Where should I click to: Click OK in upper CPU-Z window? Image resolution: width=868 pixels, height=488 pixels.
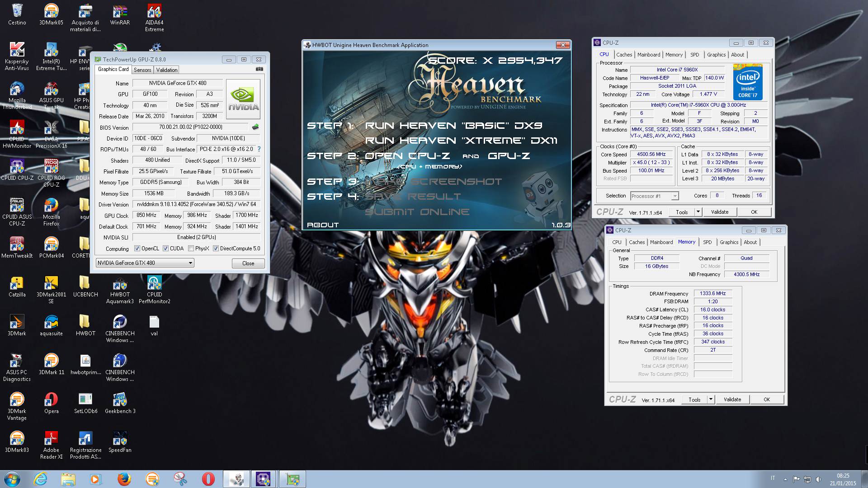[754, 212]
